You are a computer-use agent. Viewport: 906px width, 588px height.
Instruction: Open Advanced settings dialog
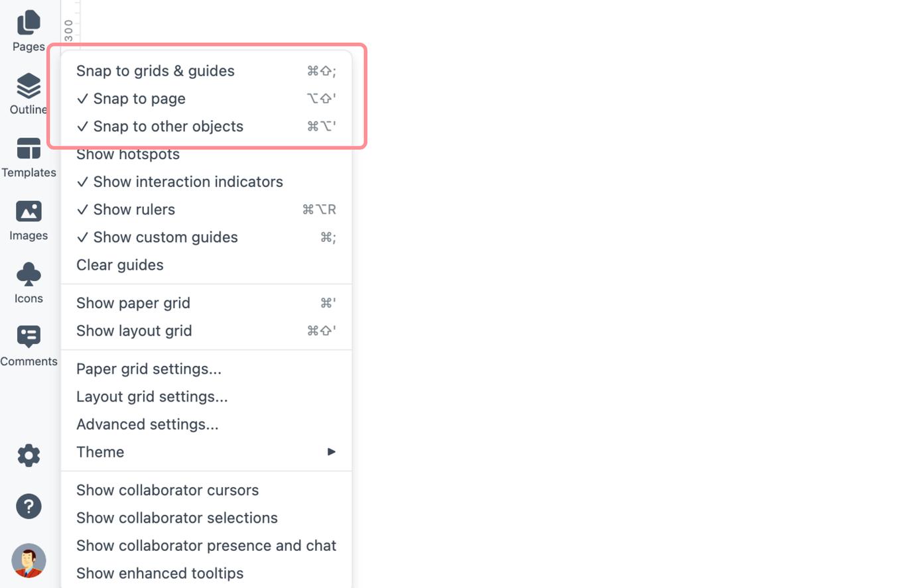point(147,424)
